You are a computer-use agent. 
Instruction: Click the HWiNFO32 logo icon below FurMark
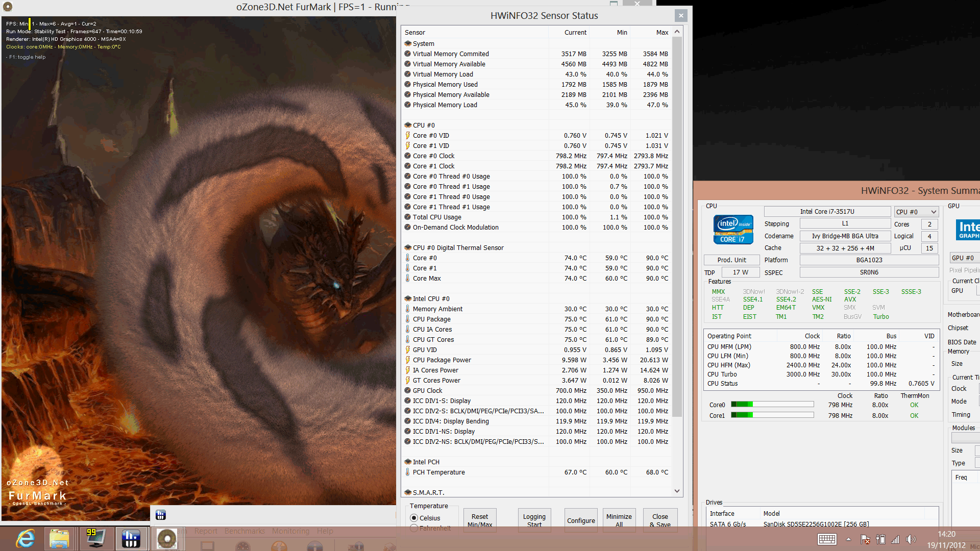pyautogui.click(x=161, y=515)
